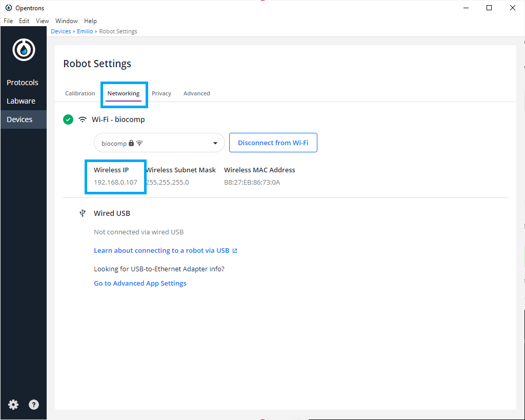The width and height of the screenshot is (525, 420).
Task: Click Emilio breadcrumb link
Action: coord(85,31)
